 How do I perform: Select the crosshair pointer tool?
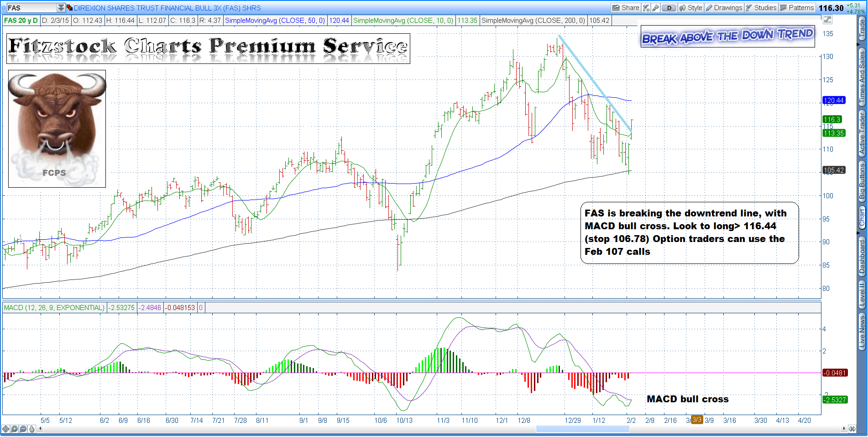(5, 429)
